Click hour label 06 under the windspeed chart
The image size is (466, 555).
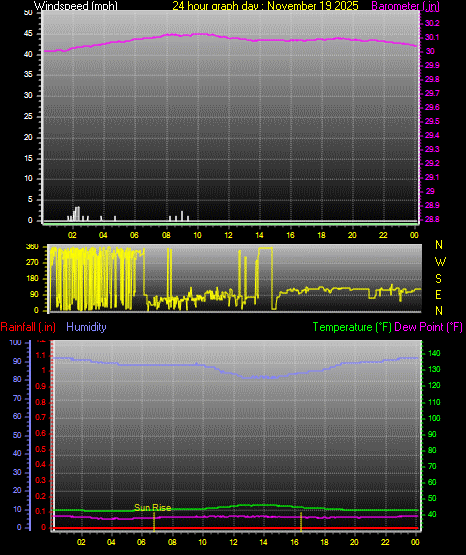point(134,235)
